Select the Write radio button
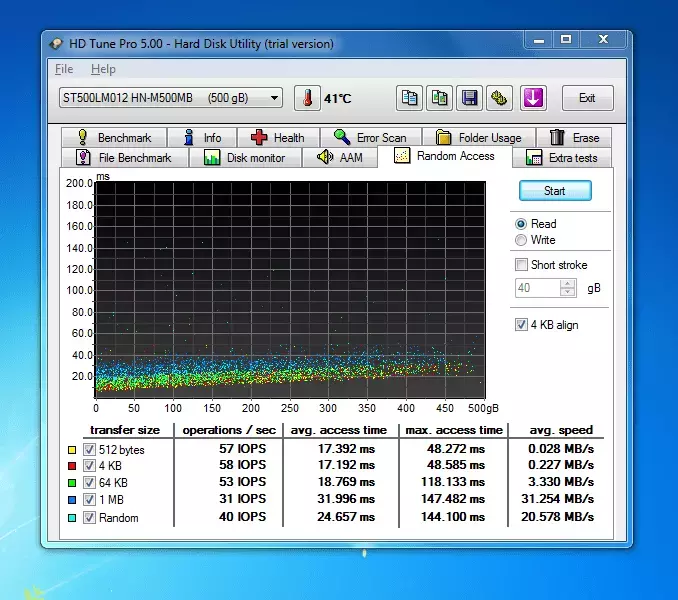The image size is (678, 600). 521,240
